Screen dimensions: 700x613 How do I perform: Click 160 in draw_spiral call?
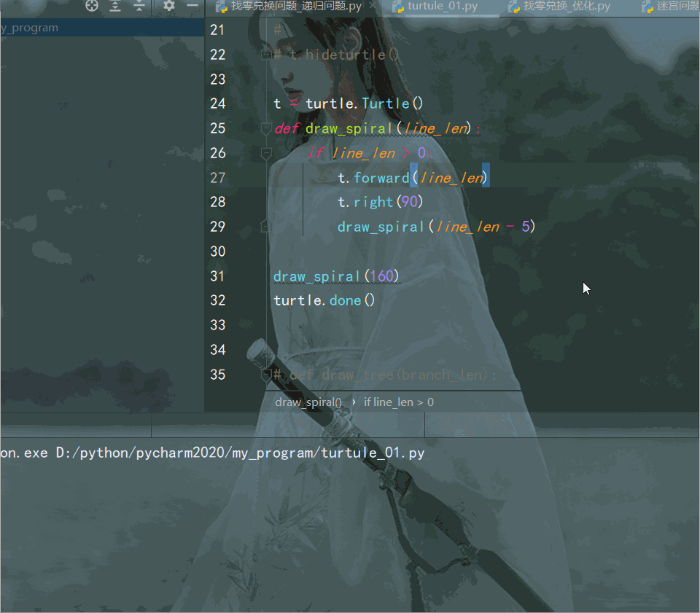tap(381, 276)
